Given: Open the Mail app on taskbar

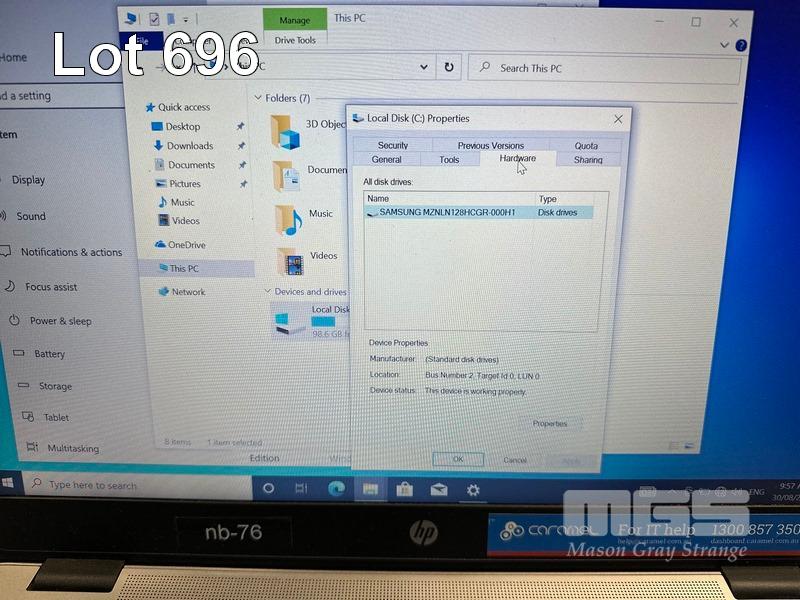Looking at the screenshot, I should tap(438, 489).
